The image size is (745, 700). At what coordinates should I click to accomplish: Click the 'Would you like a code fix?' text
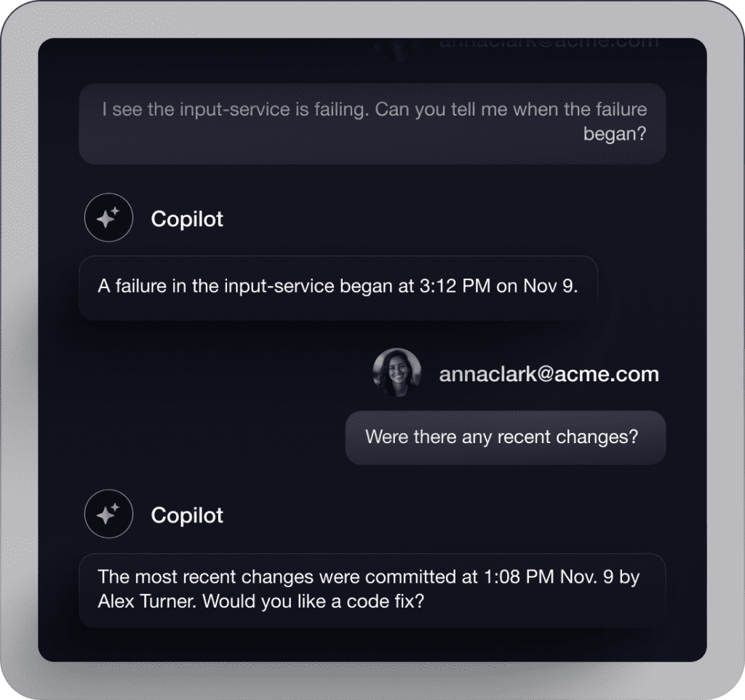tap(313, 602)
